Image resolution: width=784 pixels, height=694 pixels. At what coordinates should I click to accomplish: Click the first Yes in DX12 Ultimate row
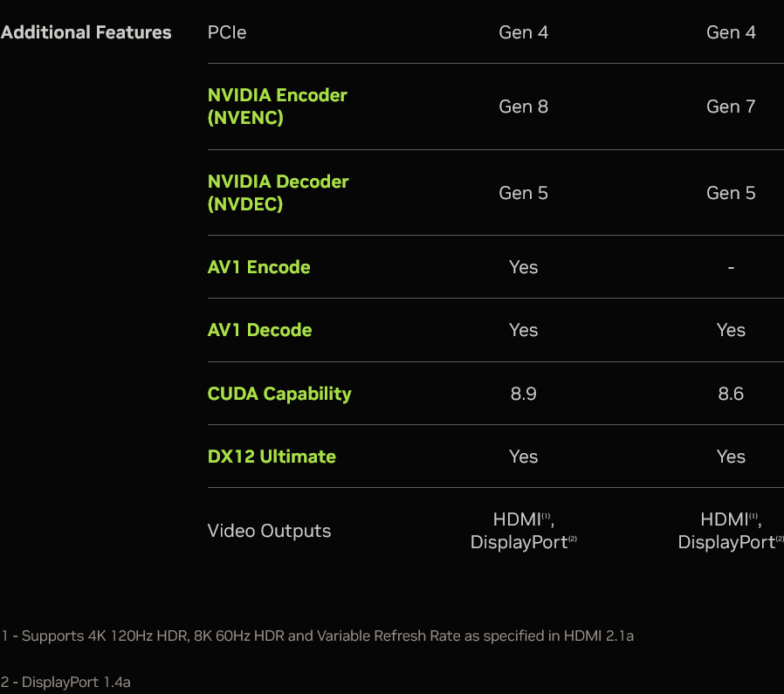[524, 457]
